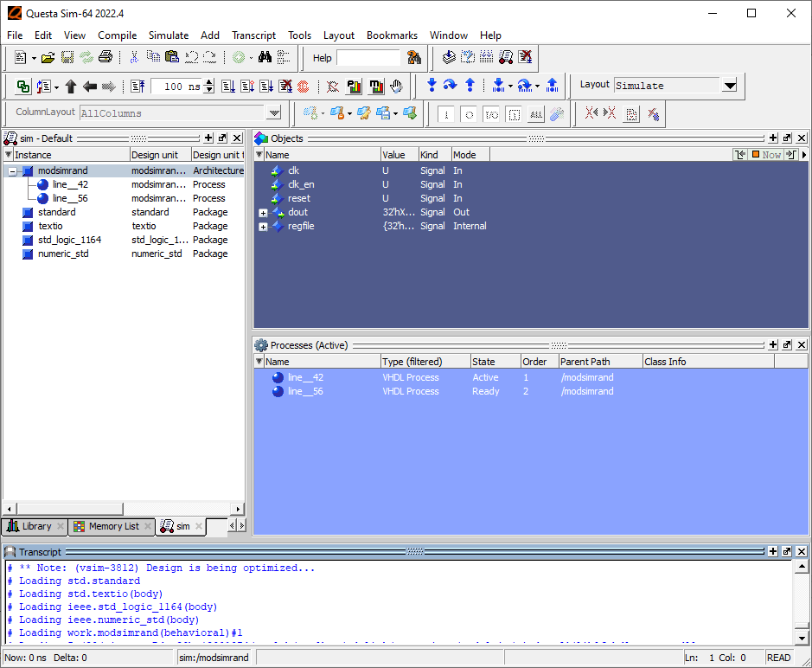Click the Break simulation hand icon
Screen dimensions: 812x668
(x=396, y=87)
